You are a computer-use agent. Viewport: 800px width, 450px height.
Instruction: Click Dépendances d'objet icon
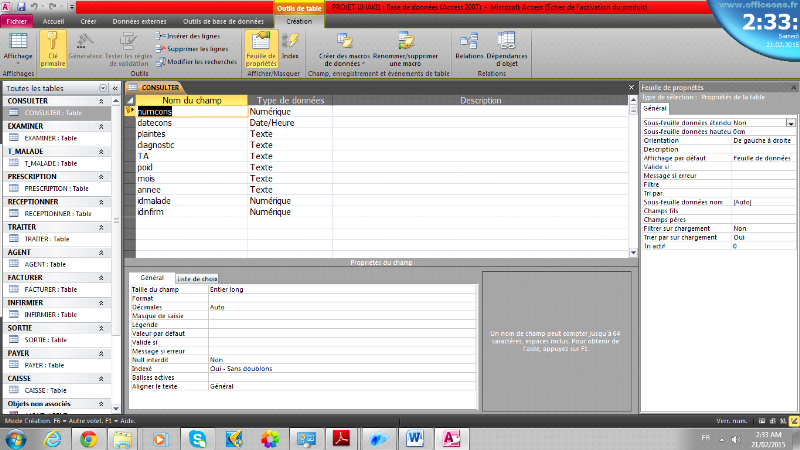pyautogui.click(x=507, y=46)
